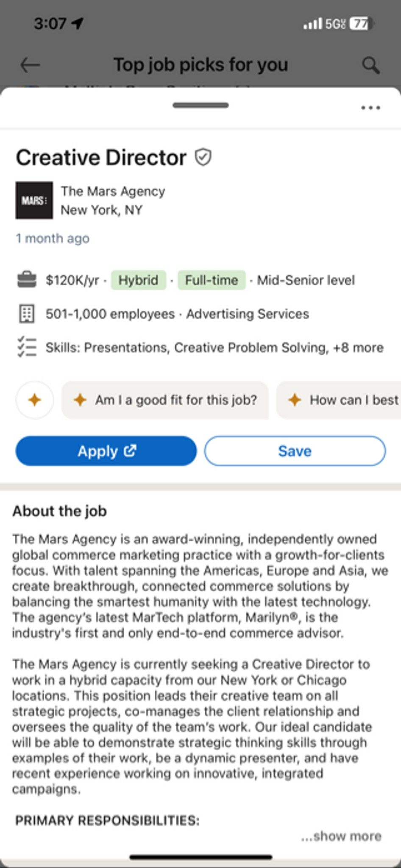Tap the round AI sparkle icon
Screen dimensions: 401x868
coord(35,400)
